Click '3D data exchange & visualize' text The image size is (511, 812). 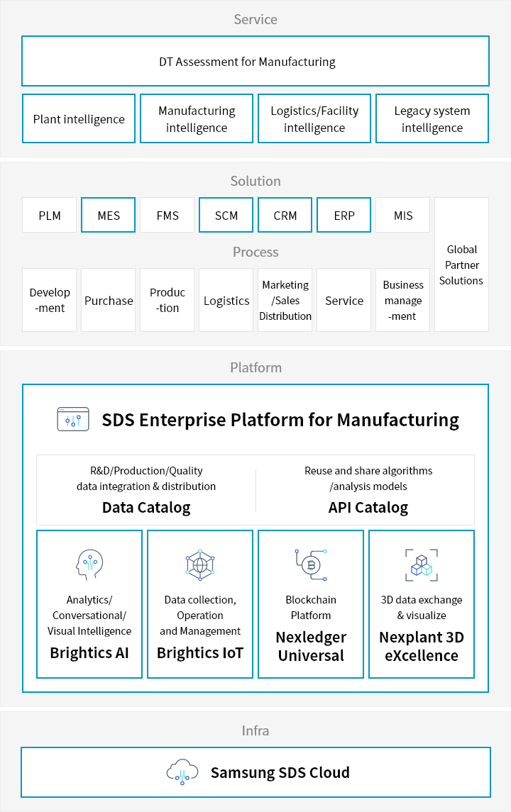tap(422, 608)
